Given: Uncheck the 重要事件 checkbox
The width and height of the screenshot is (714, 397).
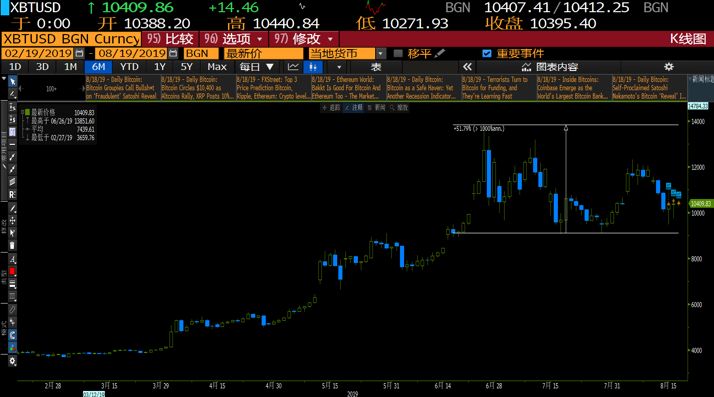Looking at the screenshot, I should click(487, 54).
